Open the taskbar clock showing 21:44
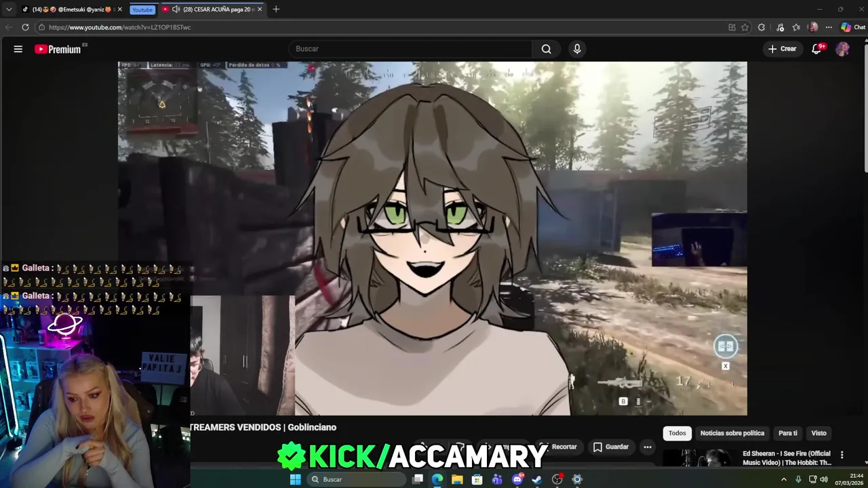Screen dimensions: 868x488 (x=848, y=479)
